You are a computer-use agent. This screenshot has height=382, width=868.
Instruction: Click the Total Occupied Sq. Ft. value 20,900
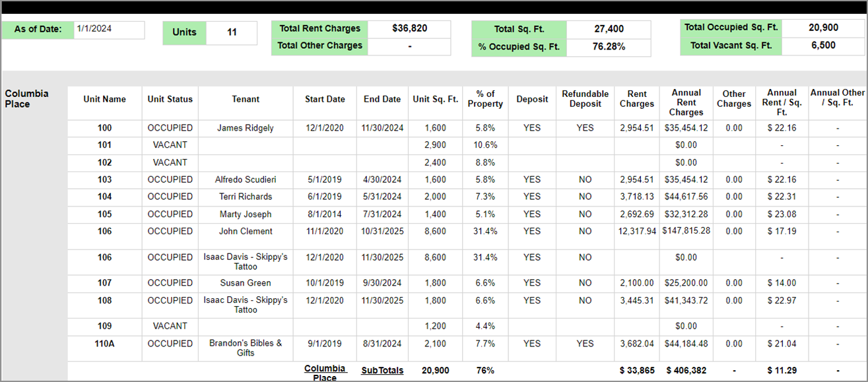[824, 28]
